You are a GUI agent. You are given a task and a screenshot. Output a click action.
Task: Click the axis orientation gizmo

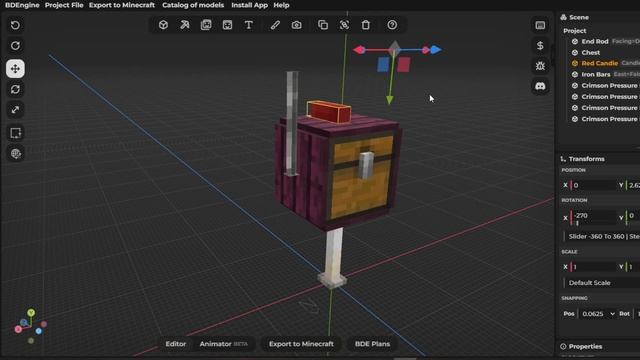click(31, 327)
